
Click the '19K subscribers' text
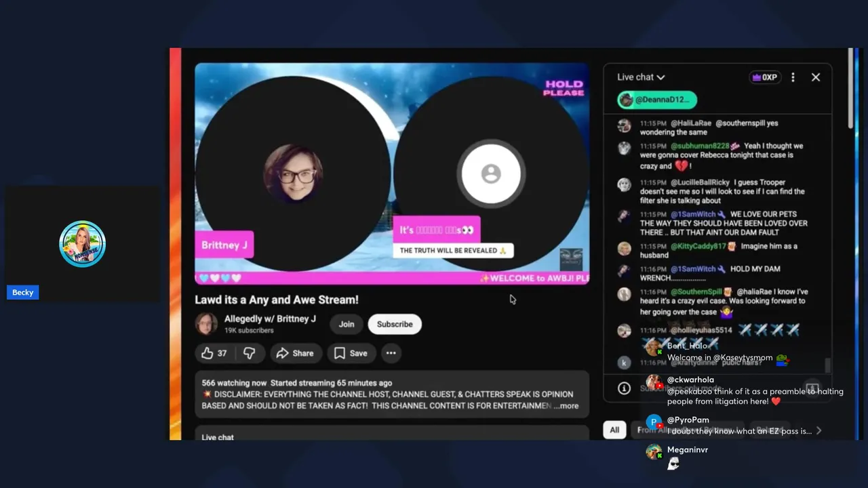coord(249,331)
